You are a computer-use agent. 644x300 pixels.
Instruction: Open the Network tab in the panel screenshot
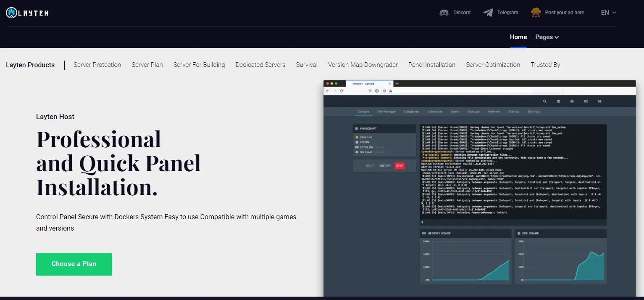494,112
